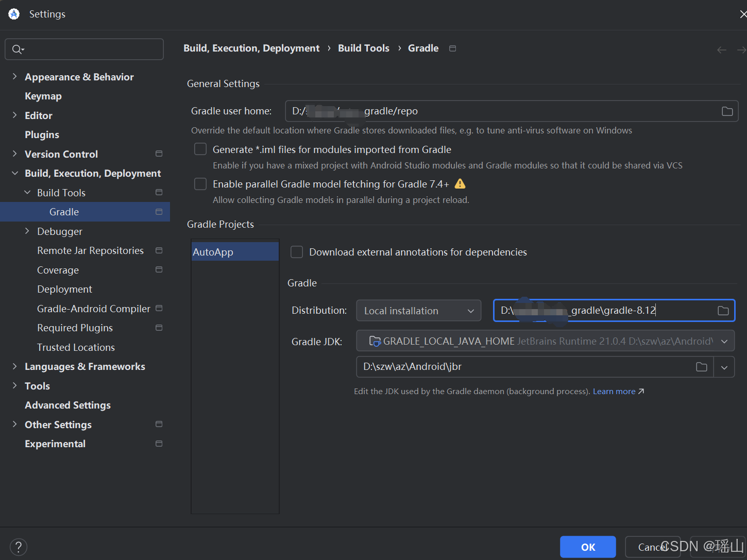Screen dimensions: 747x560
Task: Click project-level icon beside Coverage
Action: click(x=159, y=269)
